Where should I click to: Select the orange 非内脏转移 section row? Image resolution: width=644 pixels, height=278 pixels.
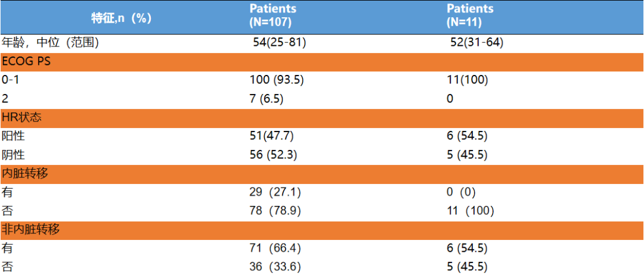[x=322, y=229]
